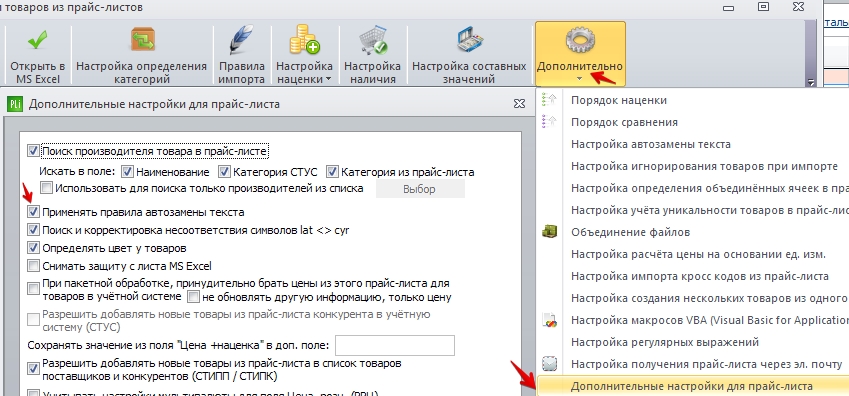
Task: Restore the main window size
Action: pyautogui.click(x=763, y=7)
